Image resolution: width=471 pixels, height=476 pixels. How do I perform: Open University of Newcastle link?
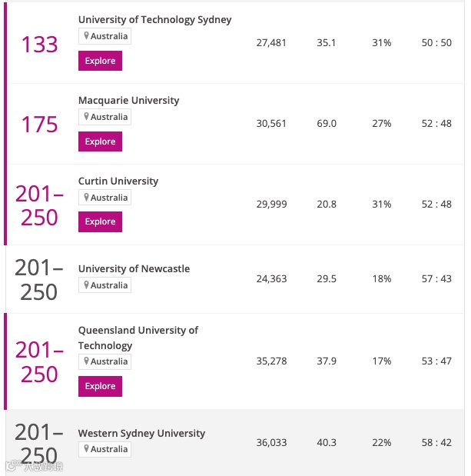134,268
